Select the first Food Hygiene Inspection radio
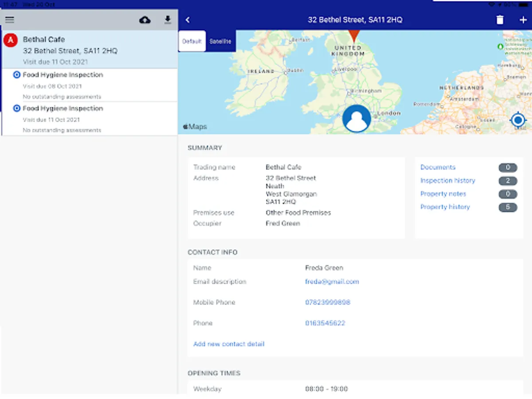The image size is (532, 399). [x=17, y=75]
